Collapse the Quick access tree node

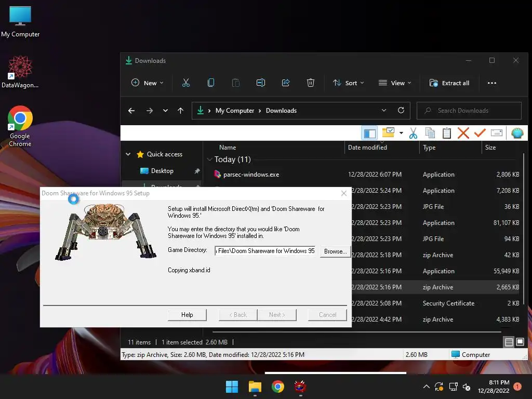[128, 154]
